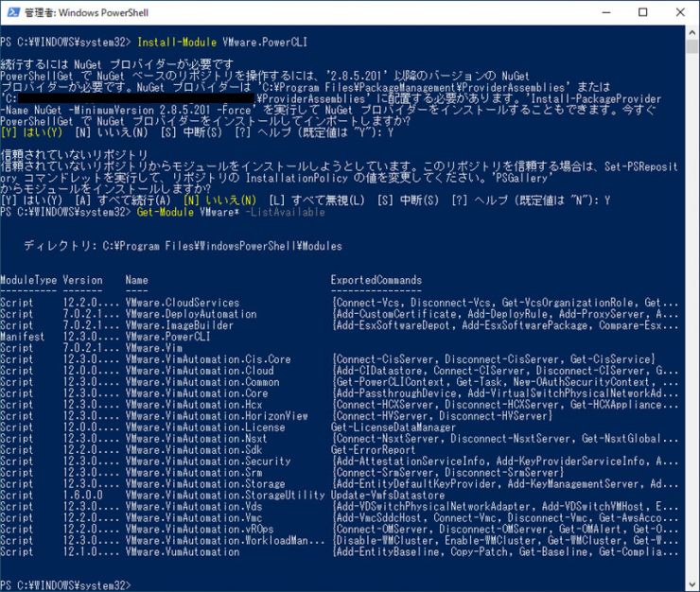Image resolution: width=700 pixels, height=592 pixels.
Task: Click the Install-Module VMware.PowerCLI command text
Action: click(222, 43)
